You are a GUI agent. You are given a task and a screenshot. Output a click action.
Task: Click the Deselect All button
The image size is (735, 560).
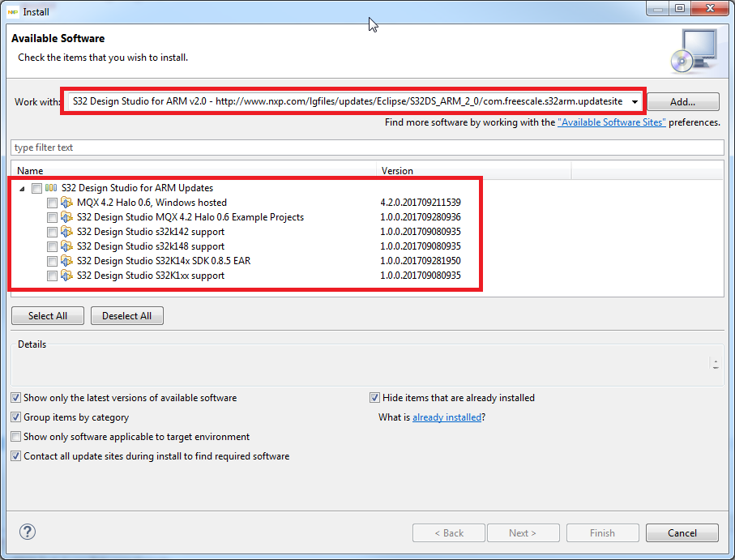(x=127, y=316)
